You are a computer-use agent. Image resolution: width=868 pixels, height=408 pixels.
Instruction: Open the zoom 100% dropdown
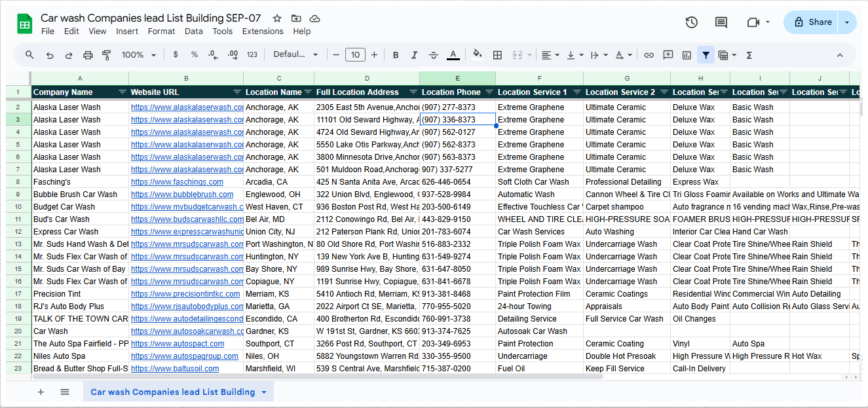click(138, 55)
